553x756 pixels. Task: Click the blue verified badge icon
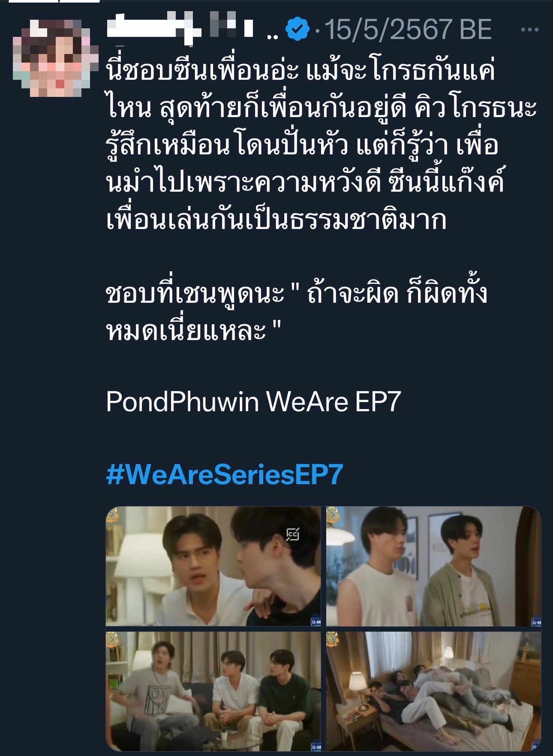(298, 30)
